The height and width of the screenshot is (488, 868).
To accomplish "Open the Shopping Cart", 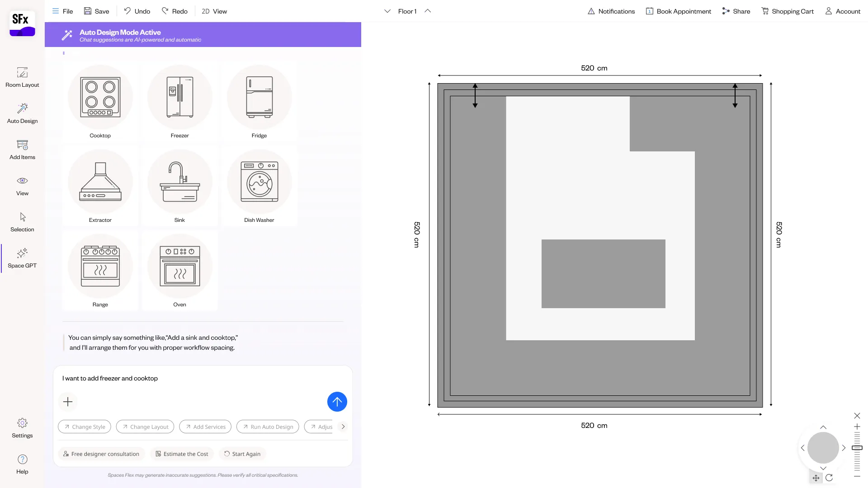I will point(788,11).
